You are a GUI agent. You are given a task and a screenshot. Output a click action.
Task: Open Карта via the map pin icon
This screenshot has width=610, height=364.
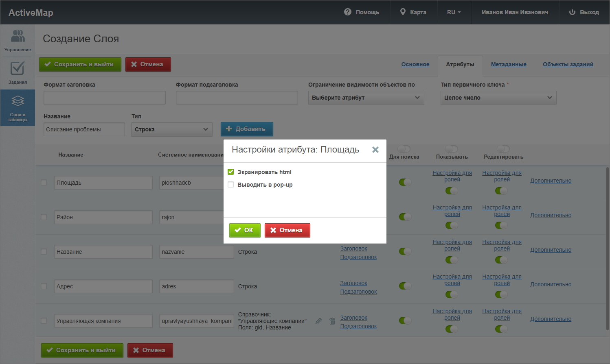pos(403,12)
